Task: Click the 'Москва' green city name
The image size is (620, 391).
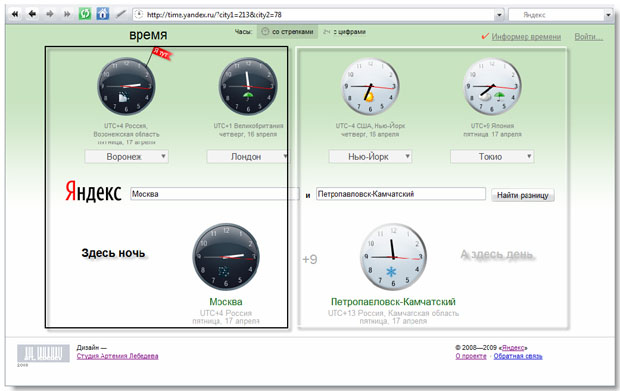Action: pyautogui.click(x=226, y=302)
